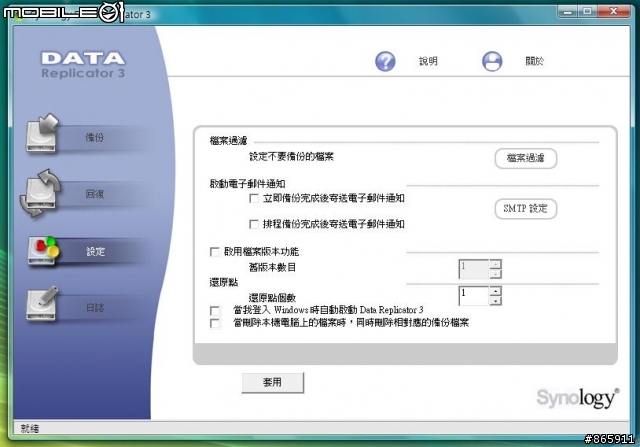Check delete corresponding backup files option

215,324
